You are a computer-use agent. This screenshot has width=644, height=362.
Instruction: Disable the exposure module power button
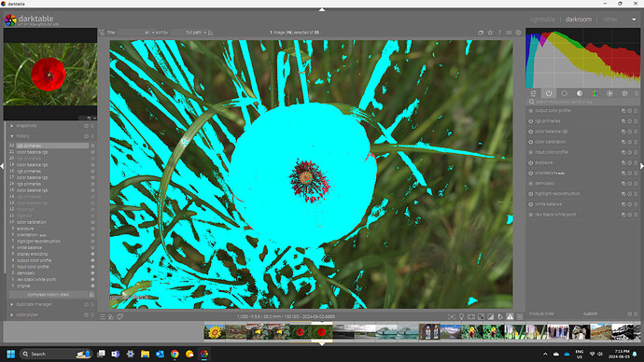pyautogui.click(x=531, y=162)
